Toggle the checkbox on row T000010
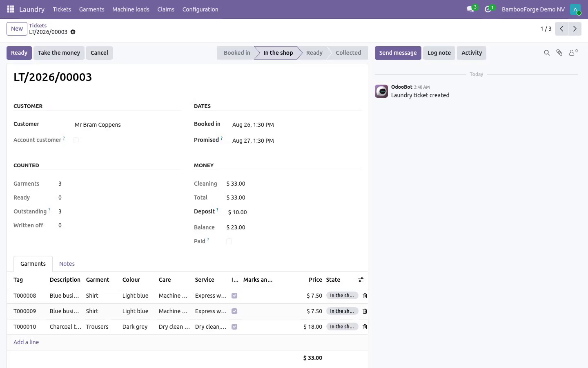 point(234,327)
